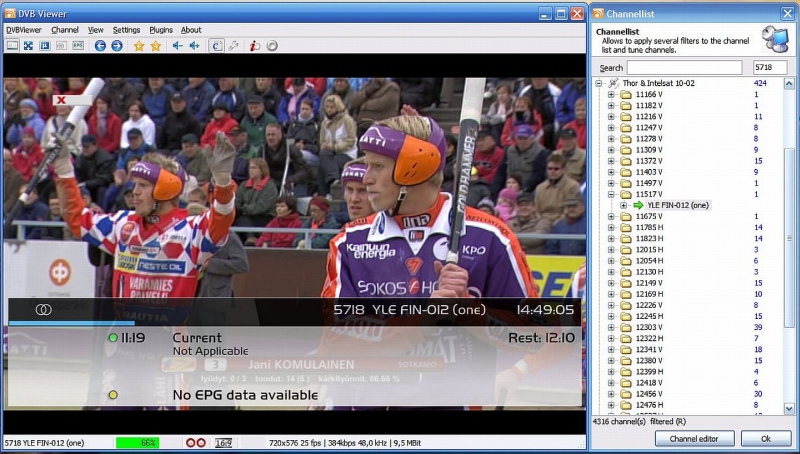The height and width of the screenshot is (454, 800).
Task: Go to previous channel with blue left arrow
Action: [x=101, y=46]
